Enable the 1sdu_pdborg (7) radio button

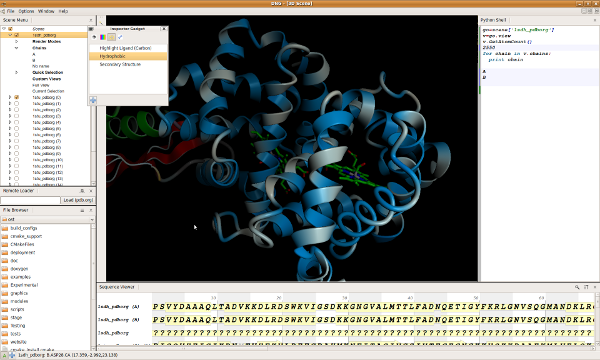pyautogui.click(x=16, y=141)
